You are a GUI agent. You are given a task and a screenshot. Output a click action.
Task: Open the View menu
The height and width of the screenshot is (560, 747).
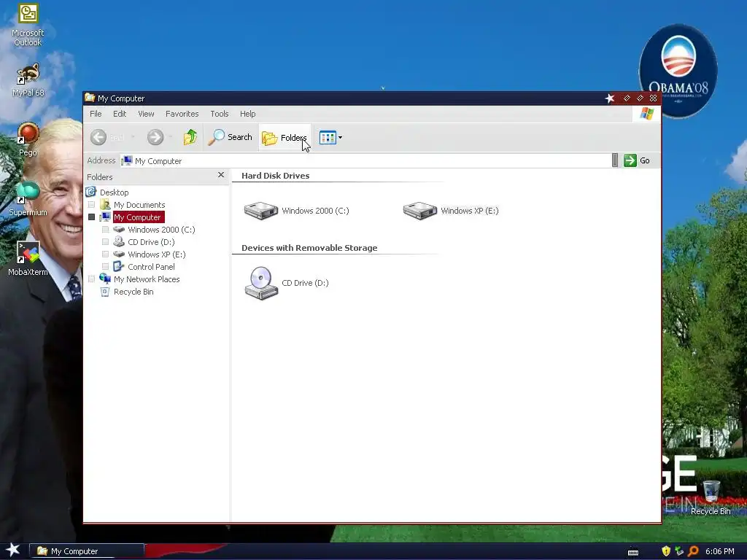(146, 114)
